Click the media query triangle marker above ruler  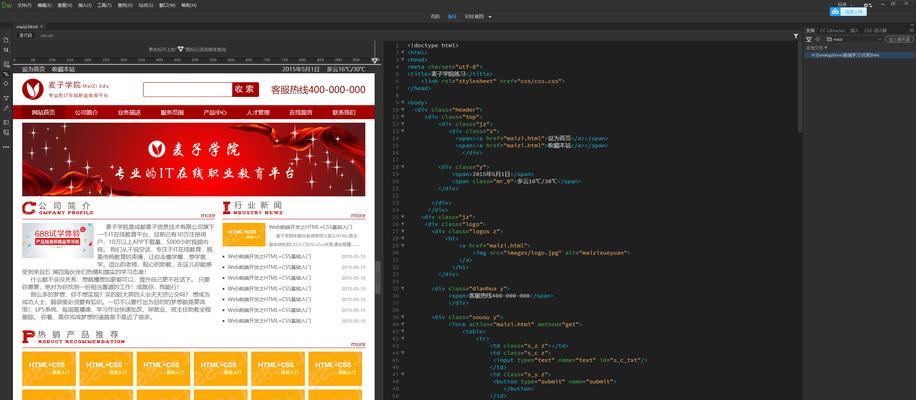coord(181,49)
